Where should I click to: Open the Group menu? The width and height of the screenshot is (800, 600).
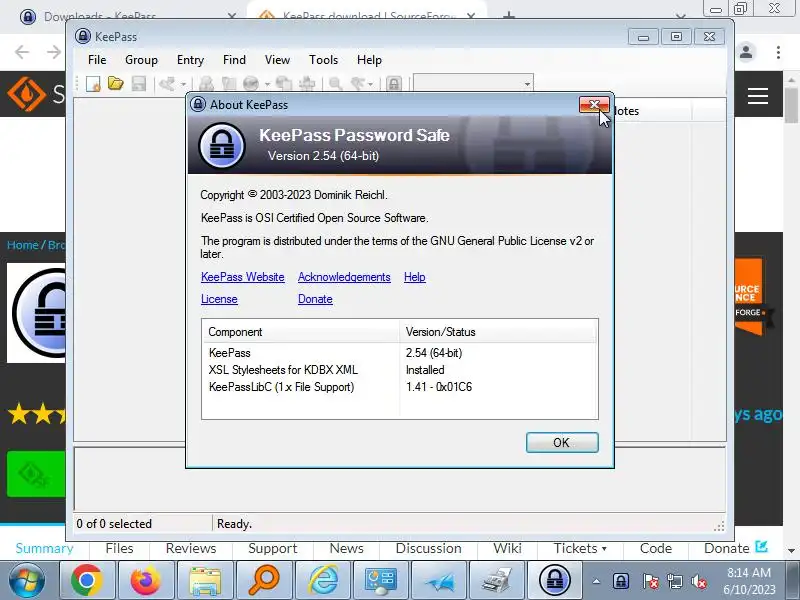point(141,60)
